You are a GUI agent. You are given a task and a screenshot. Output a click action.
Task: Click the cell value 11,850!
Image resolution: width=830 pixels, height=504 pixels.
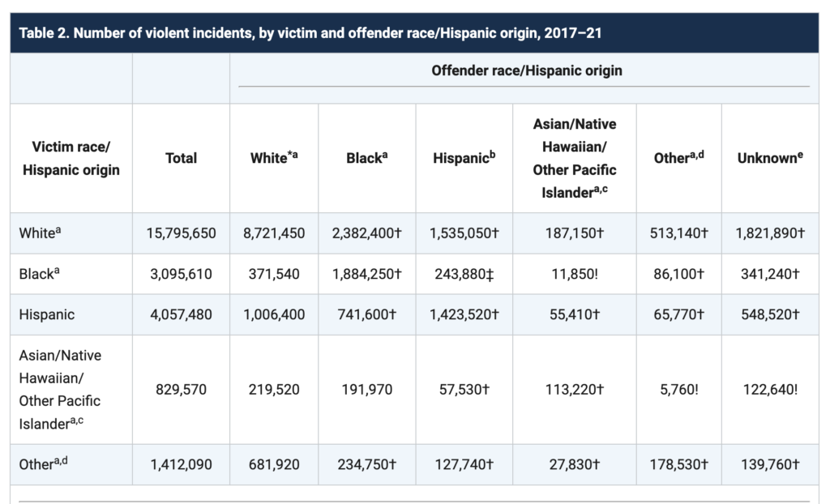tap(575, 274)
